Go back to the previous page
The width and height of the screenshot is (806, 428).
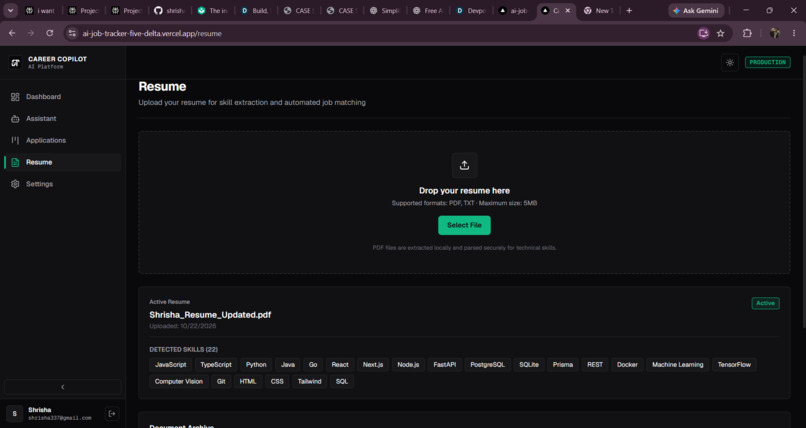[12, 33]
